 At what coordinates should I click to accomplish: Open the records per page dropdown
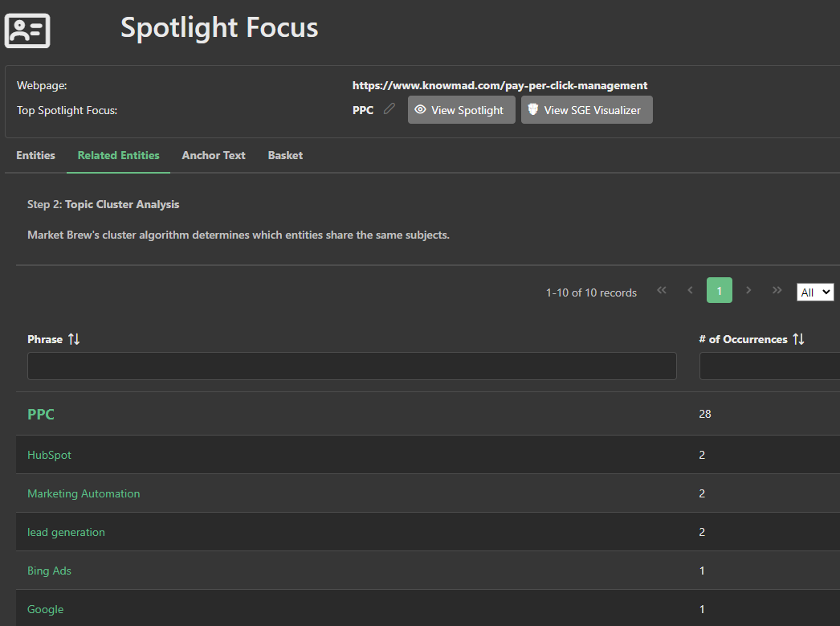[x=815, y=293]
